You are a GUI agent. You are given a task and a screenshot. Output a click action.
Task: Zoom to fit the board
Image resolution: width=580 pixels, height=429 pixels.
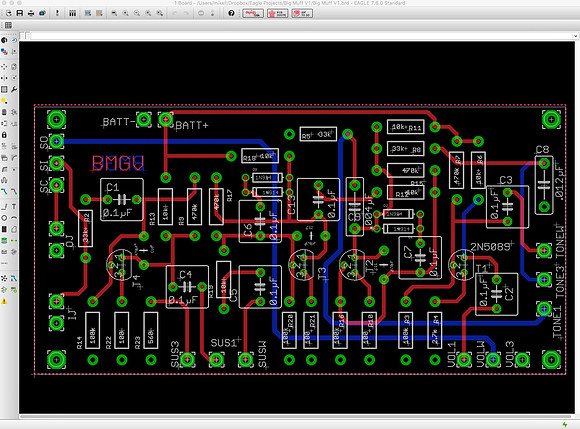pos(114,13)
